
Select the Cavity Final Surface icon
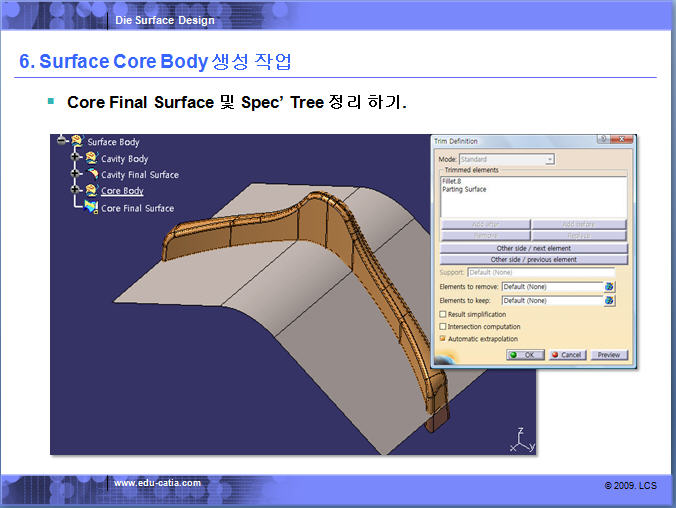(x=91, y=174)
